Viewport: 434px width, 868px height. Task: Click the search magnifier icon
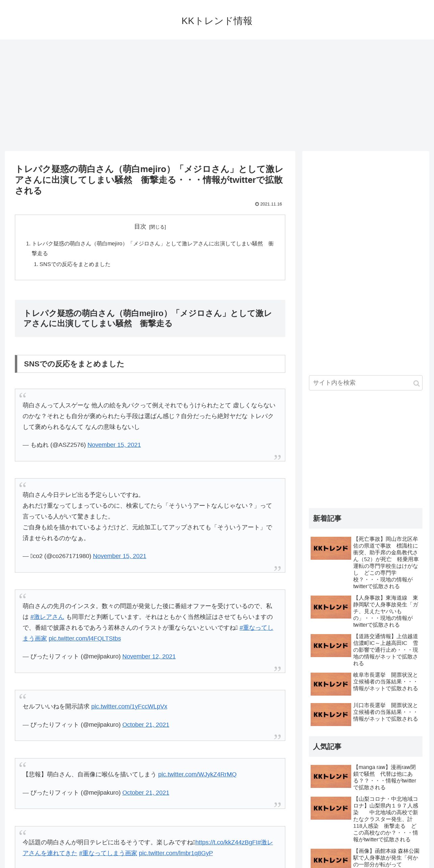(x=416, y=383)
